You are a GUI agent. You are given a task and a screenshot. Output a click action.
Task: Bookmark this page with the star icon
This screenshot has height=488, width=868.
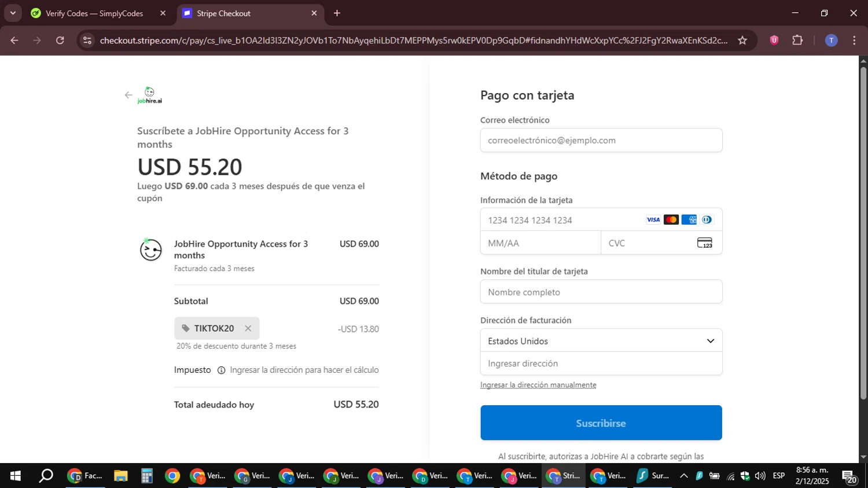click(742, 40)
